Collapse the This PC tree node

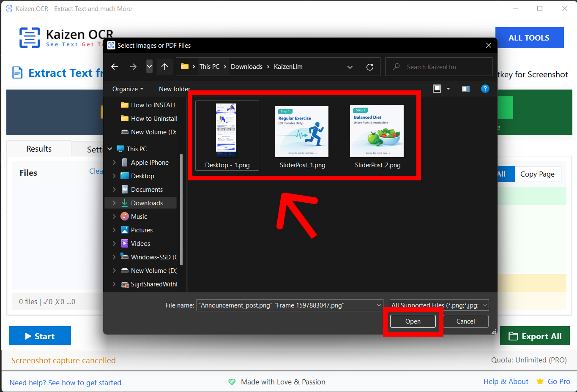tap(110, 149)
